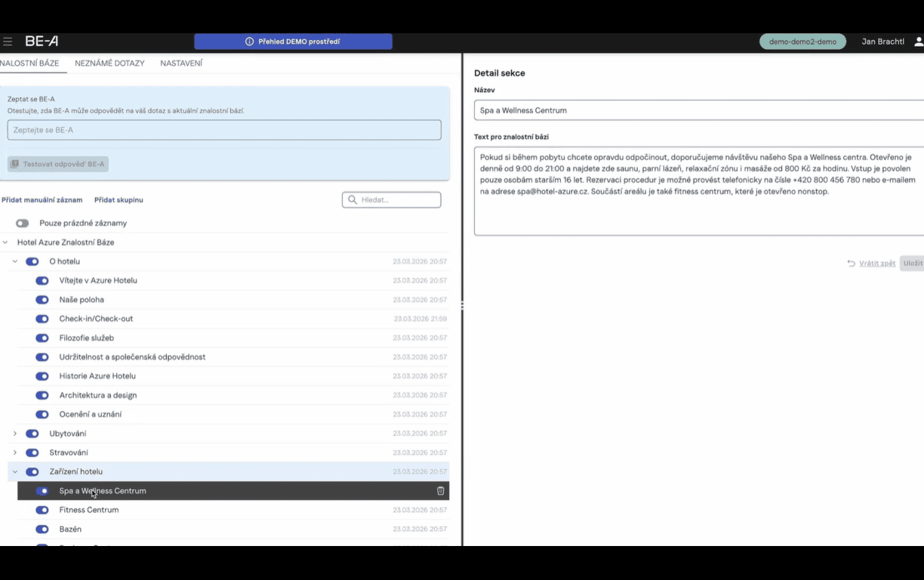Screen dimensions: 924x580
Task: Select the Filozofie služeb row
Action: click(x=233, y=338)
